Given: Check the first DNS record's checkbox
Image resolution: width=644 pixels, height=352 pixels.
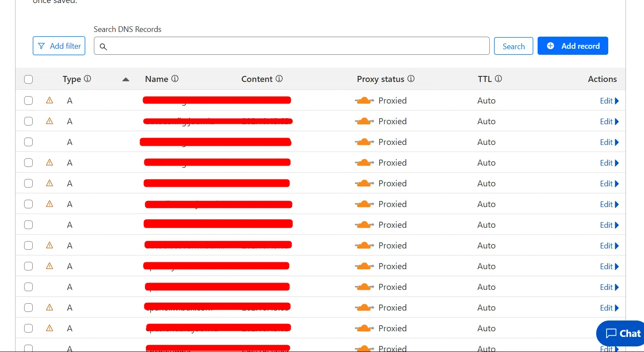Looking at the screenshot, I should [28, 101].
